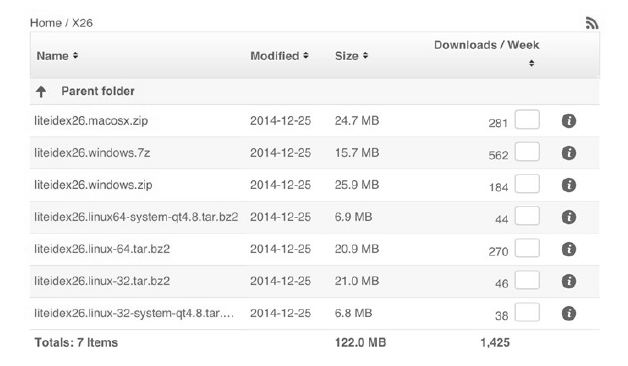Go to Home in the breadcrumb

(x=46, y=23)
